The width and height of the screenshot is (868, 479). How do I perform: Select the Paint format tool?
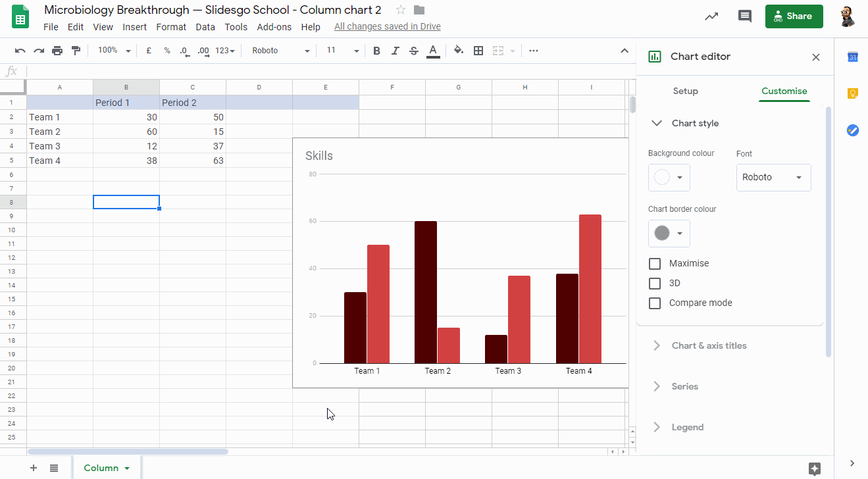tap(76, 51)
